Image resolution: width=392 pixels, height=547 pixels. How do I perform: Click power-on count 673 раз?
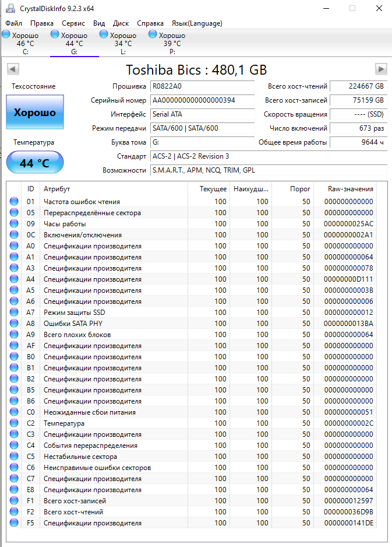point(358,128)
